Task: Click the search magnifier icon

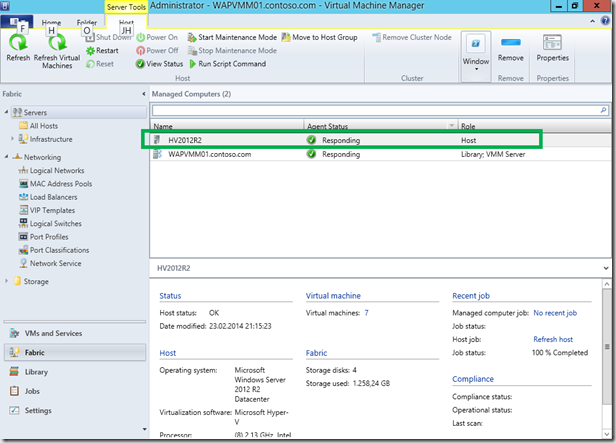Action: click(x=603, y=110)
